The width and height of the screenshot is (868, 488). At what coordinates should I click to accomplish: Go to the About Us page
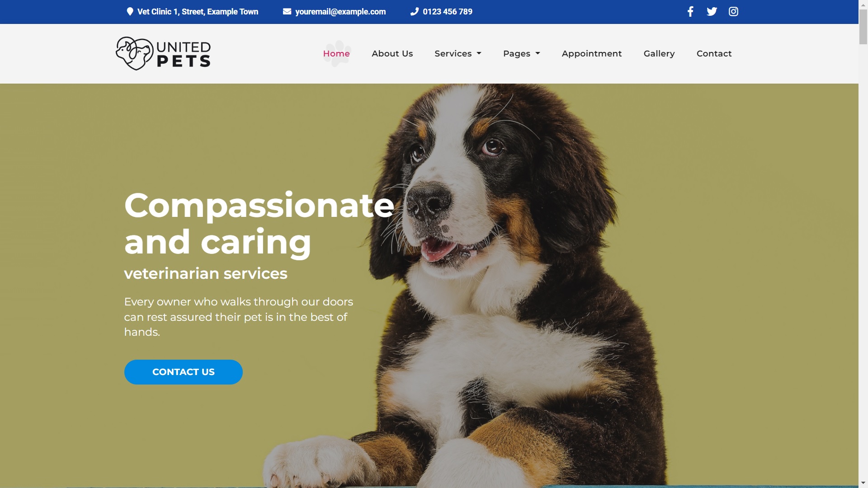click(x=392, y=54)
